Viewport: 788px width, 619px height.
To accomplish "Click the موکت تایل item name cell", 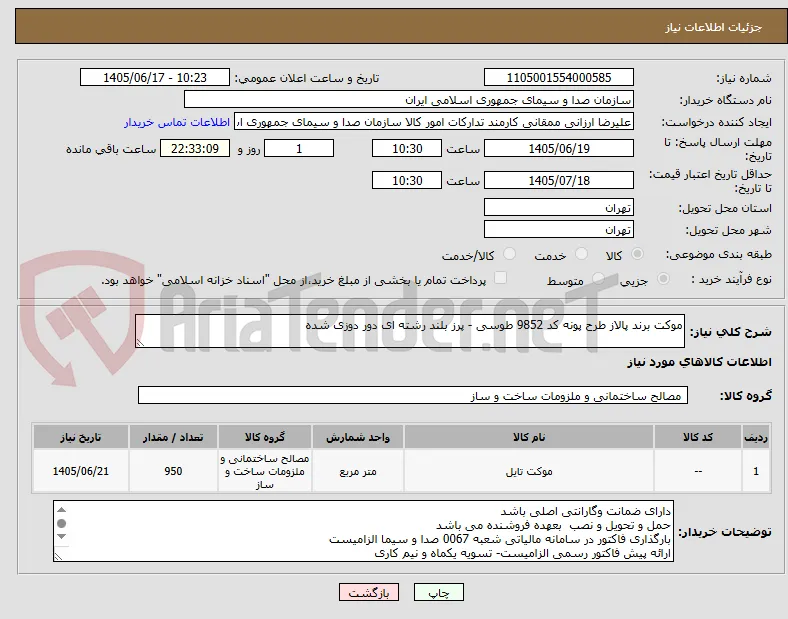I will point(529,471).
